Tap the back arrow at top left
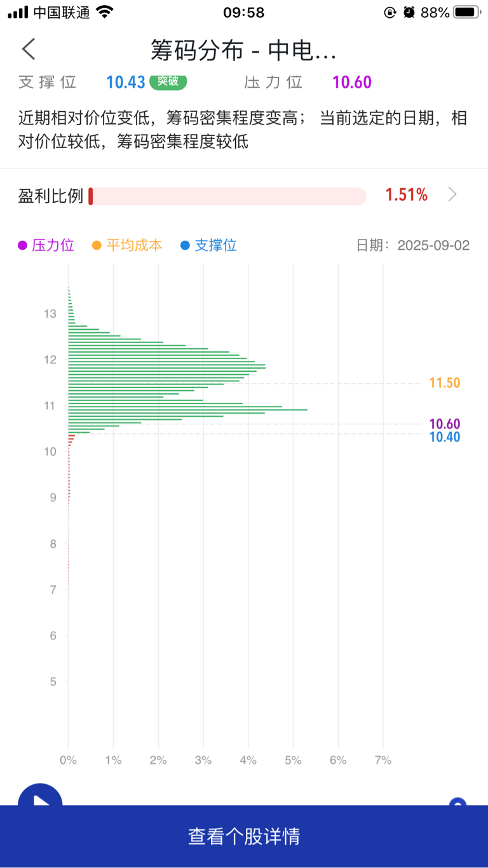This screenshot has width=488, height=868. click(x=29, y=49)
